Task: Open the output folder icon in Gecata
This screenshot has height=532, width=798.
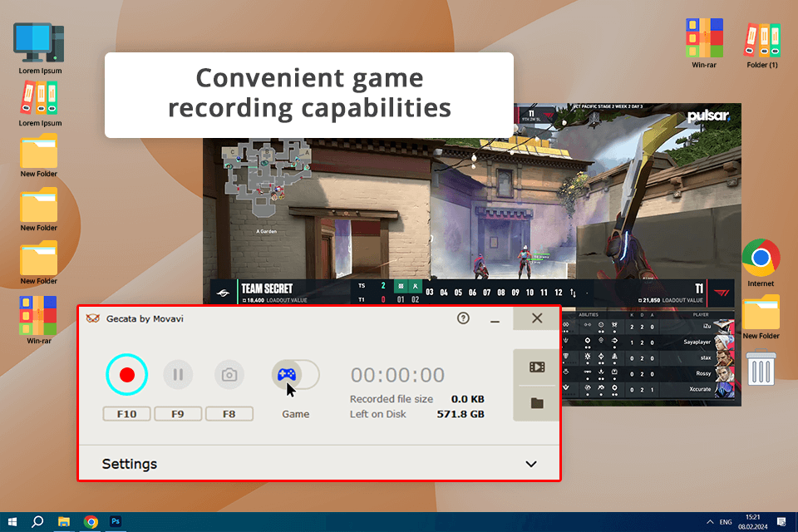Action: (537, 403)
